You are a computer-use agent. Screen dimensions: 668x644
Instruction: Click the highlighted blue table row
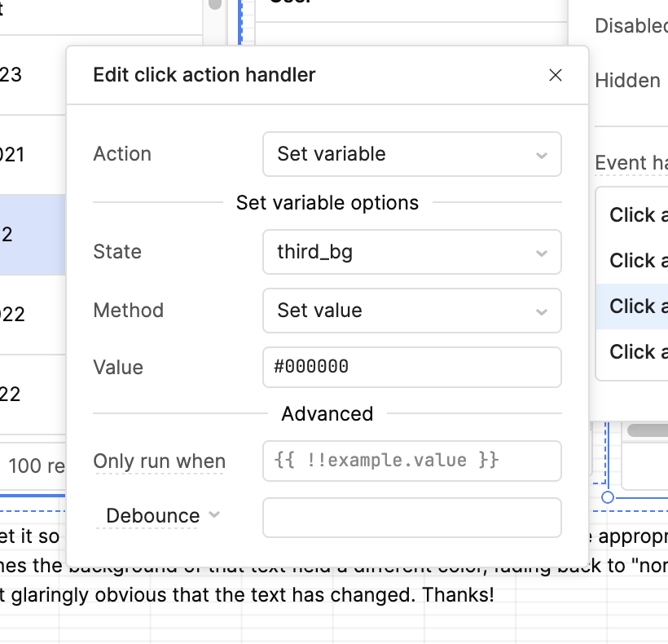click(x=33, y=235)
